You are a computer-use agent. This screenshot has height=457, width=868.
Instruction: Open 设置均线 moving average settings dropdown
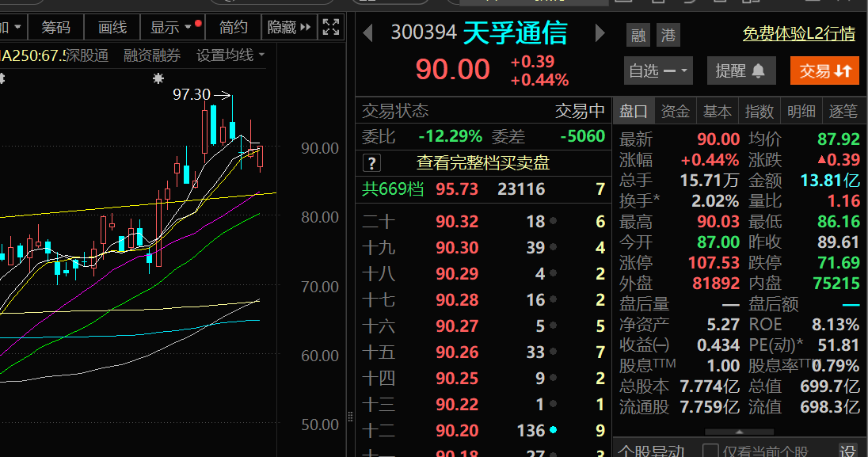click(x=230, y=55)
